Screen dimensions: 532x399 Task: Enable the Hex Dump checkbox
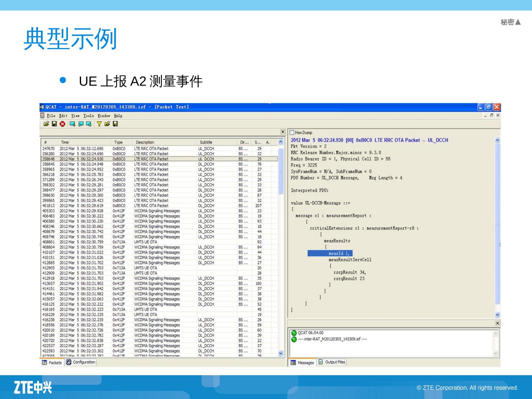tap(292, 133)
